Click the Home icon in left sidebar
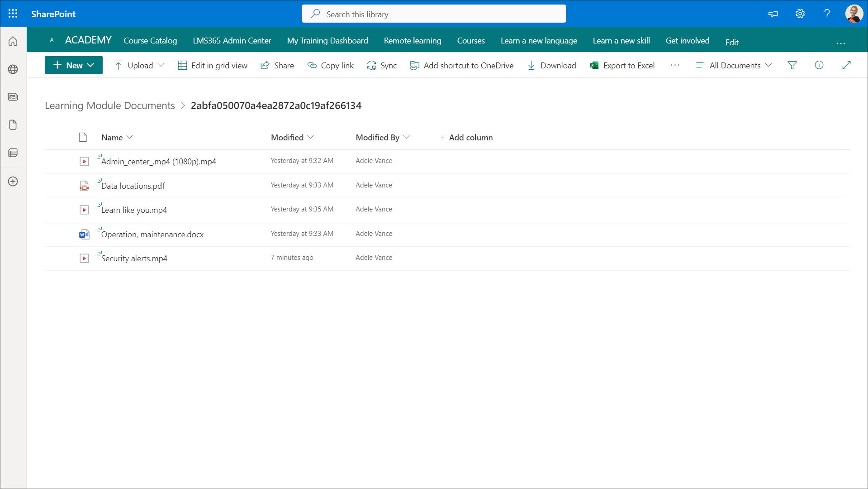 [13, 41]
